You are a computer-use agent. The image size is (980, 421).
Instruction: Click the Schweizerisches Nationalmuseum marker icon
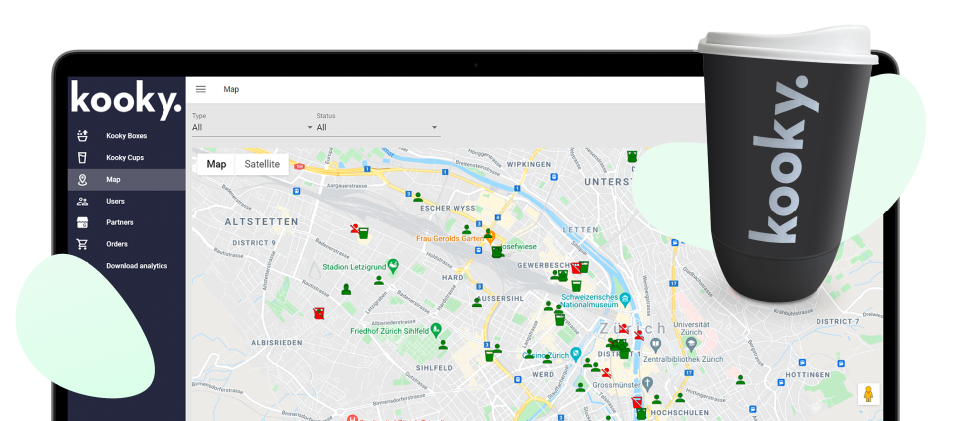[x=626, y=301]
